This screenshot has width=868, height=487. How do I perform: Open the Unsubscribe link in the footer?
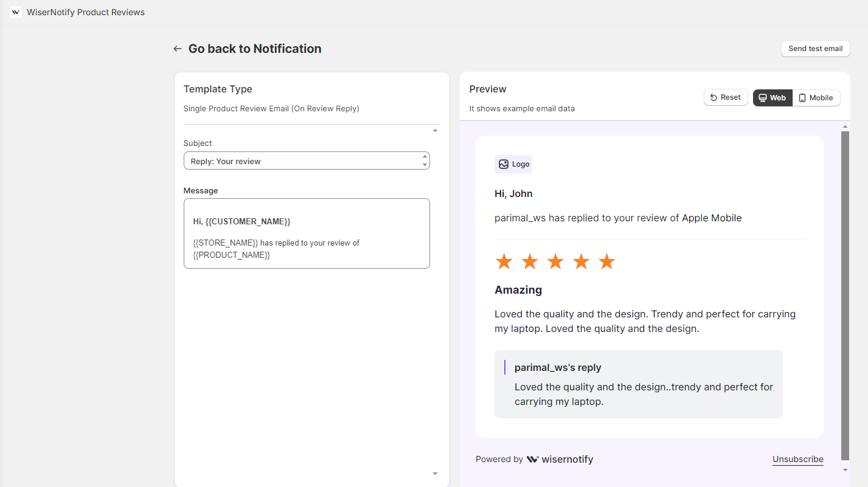pyautogui.click(x=797, y=460)
